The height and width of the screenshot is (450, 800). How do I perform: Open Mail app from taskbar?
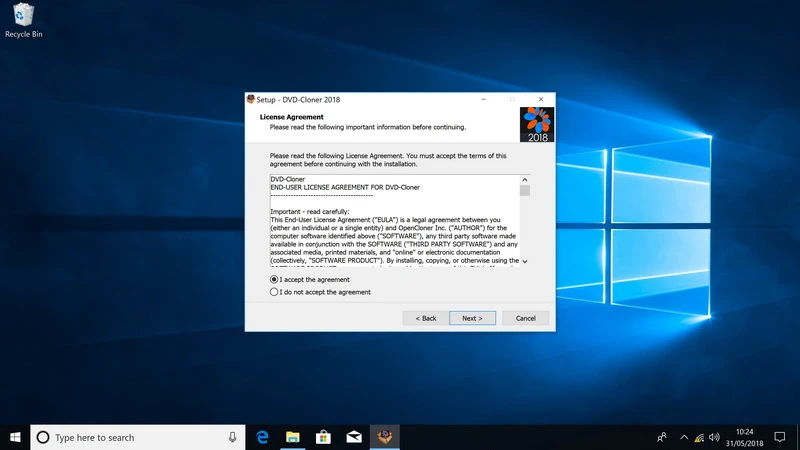point(354,437)
